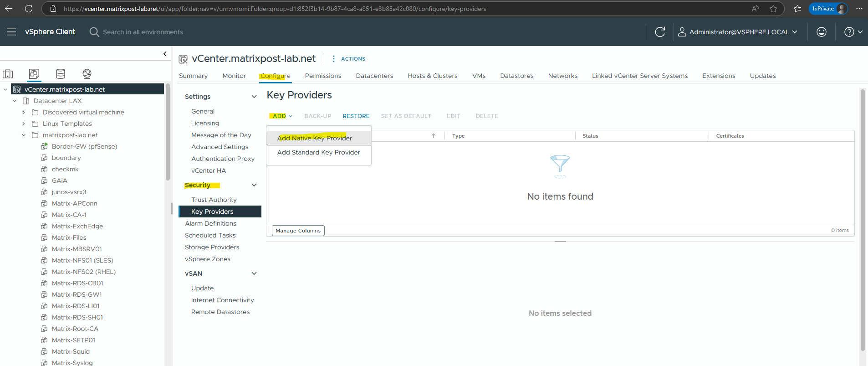Open Storage Providers
Viewport: 868px width, 366px height.
click(x=212, y=247)
